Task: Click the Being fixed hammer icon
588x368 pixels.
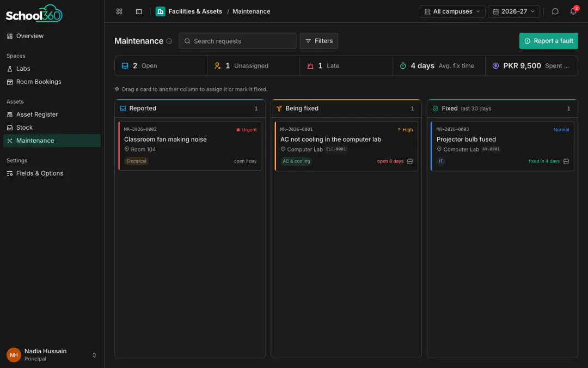Action: point(279,108)
